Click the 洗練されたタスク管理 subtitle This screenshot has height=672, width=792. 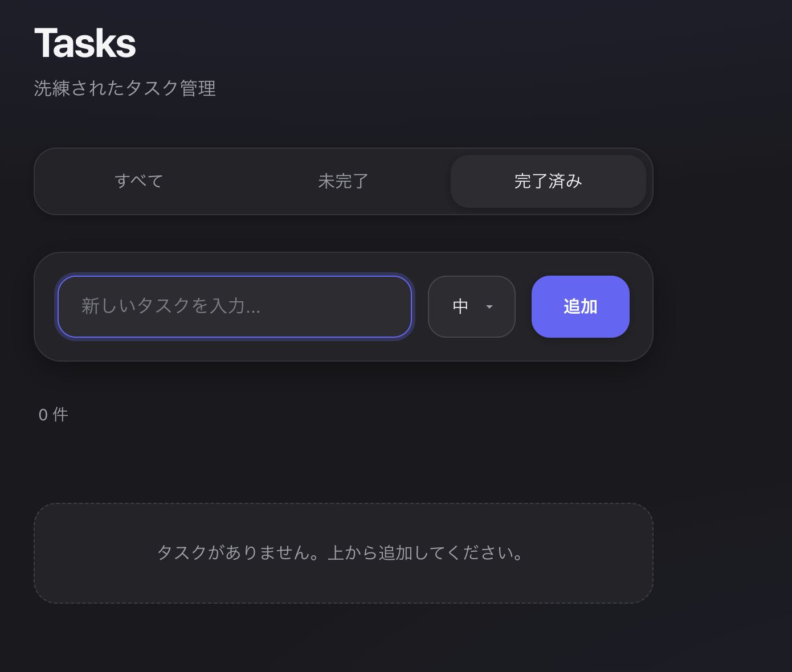pos(125,88)
